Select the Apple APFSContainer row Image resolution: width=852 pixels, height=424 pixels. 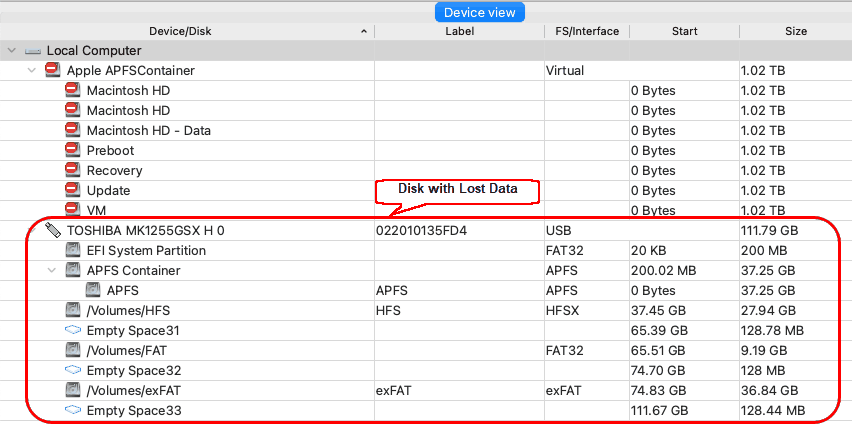[x=426, y=71]
